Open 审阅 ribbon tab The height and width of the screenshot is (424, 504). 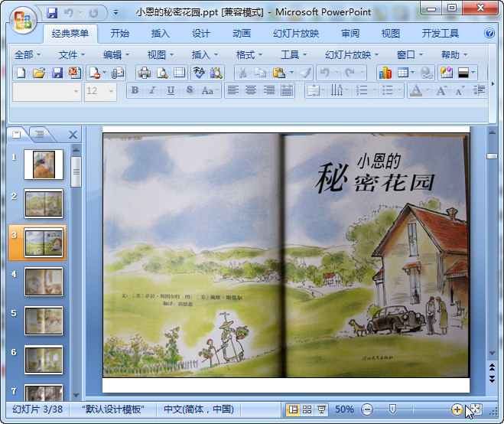pos(350,34)
